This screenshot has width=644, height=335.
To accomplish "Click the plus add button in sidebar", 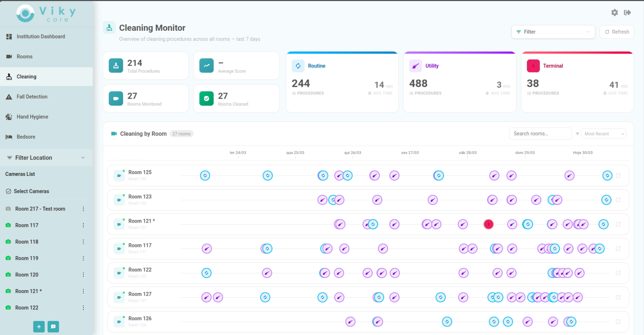I will (39, 326).
